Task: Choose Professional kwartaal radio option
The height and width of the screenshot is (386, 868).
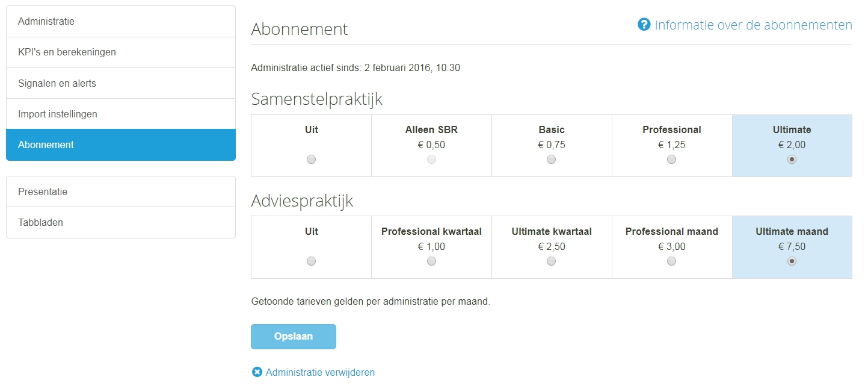Action: pyautogui.click(x=431, y=261)
